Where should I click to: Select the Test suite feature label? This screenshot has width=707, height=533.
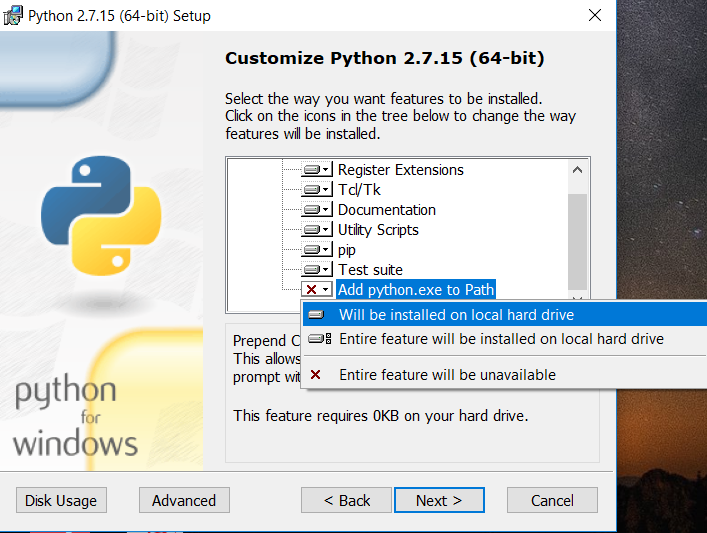tap(370, 270)
